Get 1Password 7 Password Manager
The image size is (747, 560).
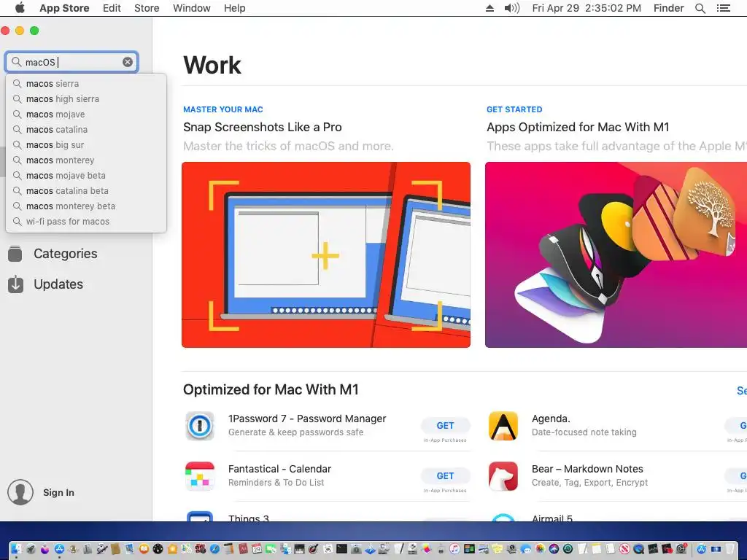(x=446, y=426)
